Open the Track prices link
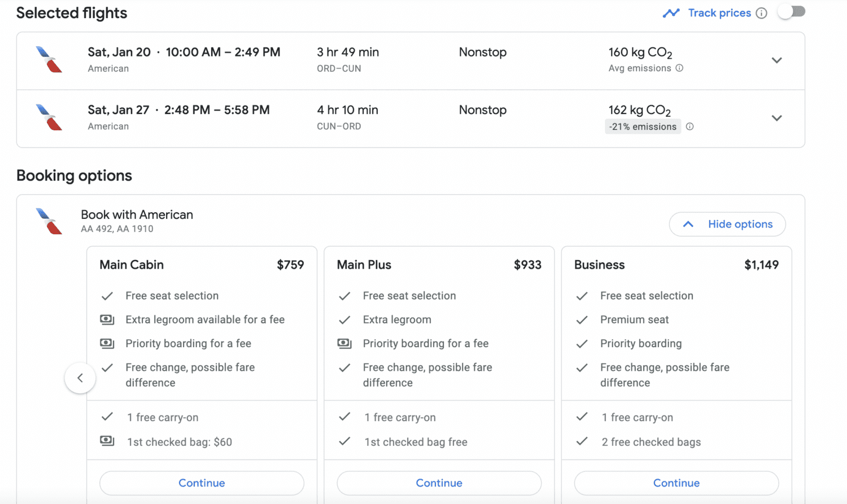 pyautogui.click(x=719, y=12)
